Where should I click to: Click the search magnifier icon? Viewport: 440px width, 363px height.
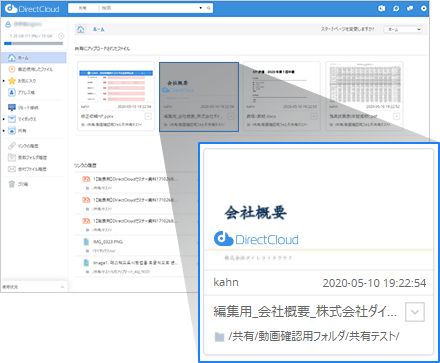pyautogui.click(x=209, y=8)
